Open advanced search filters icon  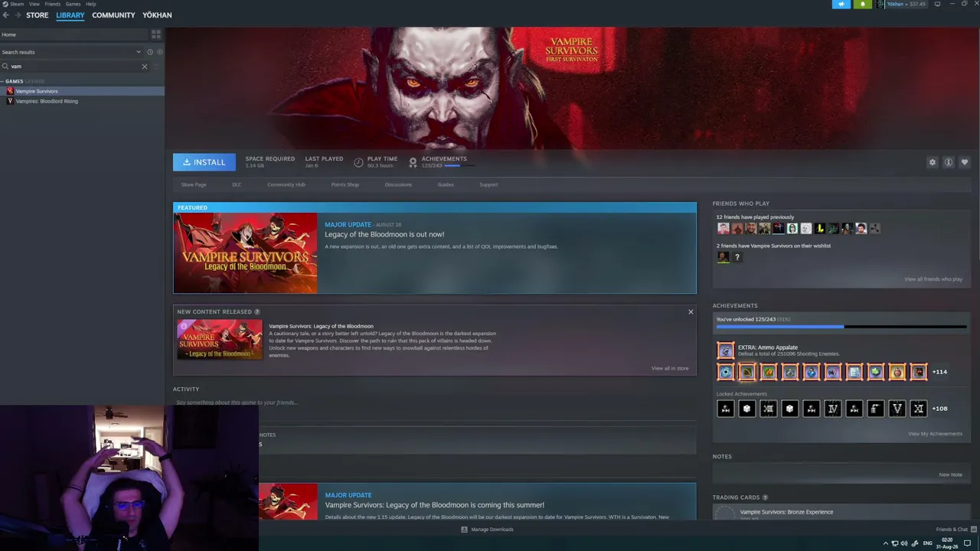click(x=157, y=67)
